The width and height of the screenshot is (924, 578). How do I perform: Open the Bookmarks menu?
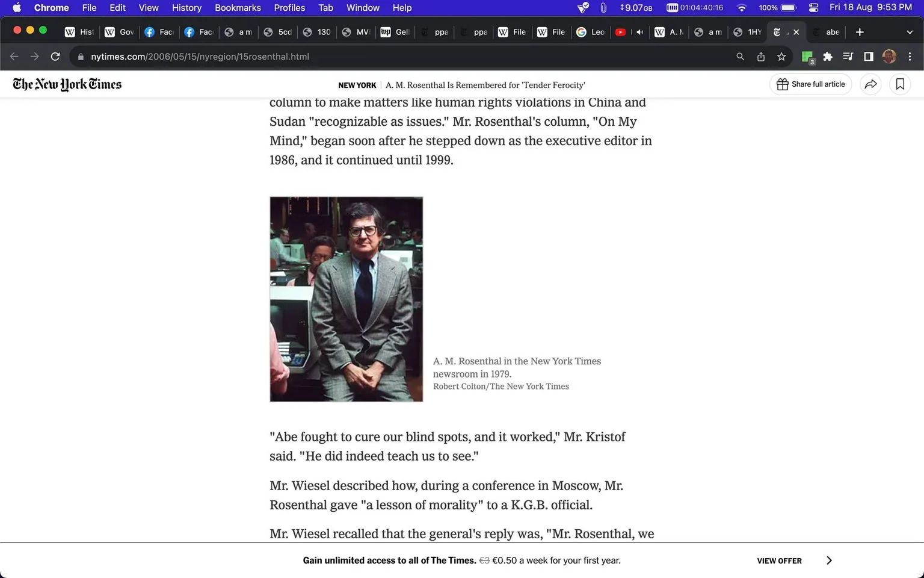pyautogui.click(x=238, y=8)
